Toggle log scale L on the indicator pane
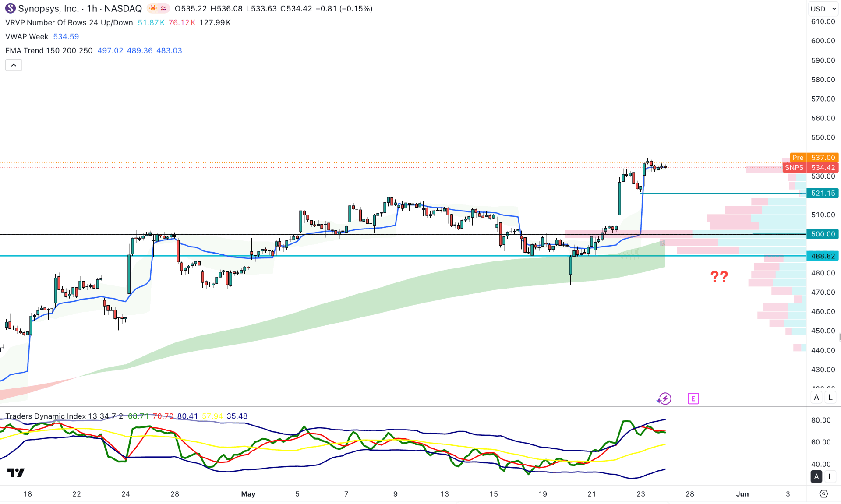The height and width of the screenshot is (504, 841). point(830,477)
